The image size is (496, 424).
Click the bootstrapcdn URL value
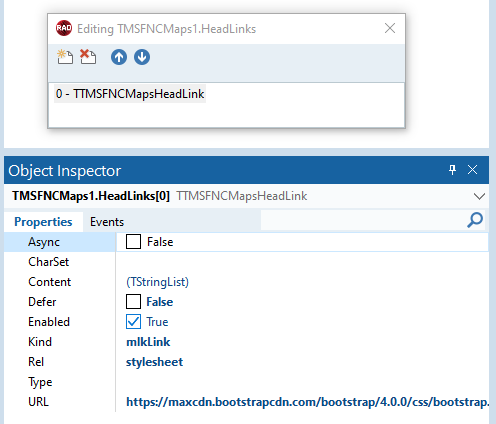pos(307,402)
